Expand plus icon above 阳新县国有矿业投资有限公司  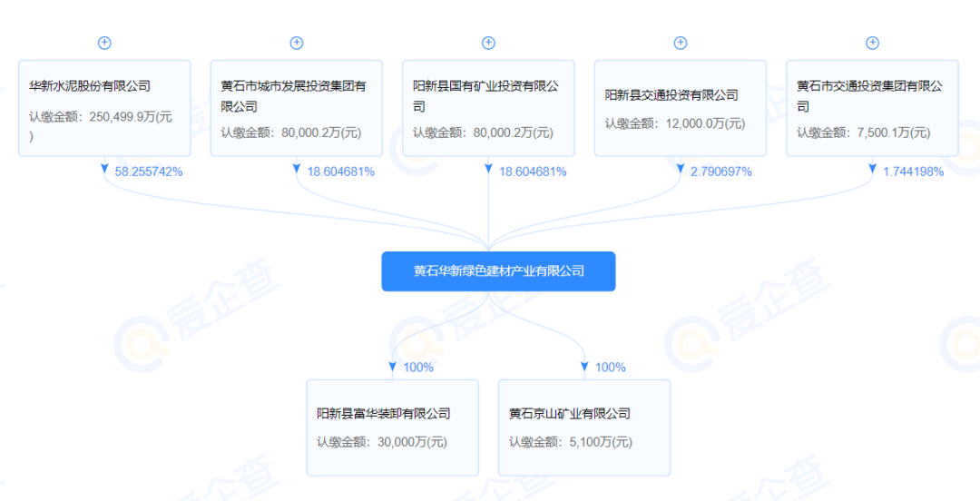(488, 43)
